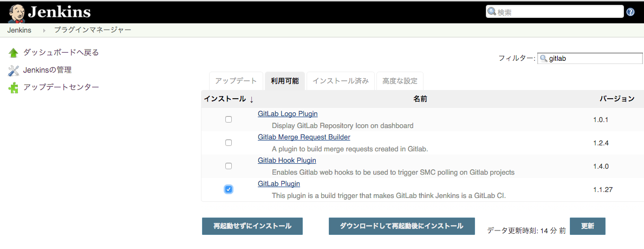Screen dimensions: 644x249
Task: Check the Gitlab Hook Plugin checkbox
Action: click(229, 166)
